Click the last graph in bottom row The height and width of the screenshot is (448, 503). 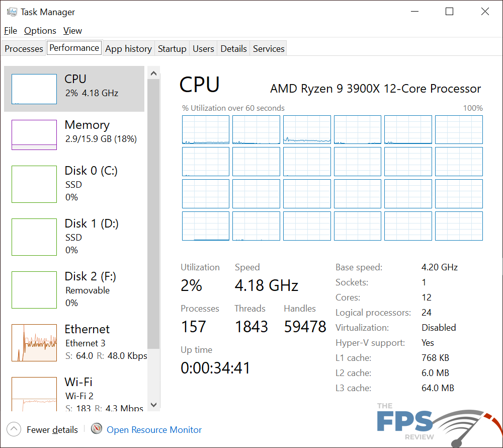[459, 226]
